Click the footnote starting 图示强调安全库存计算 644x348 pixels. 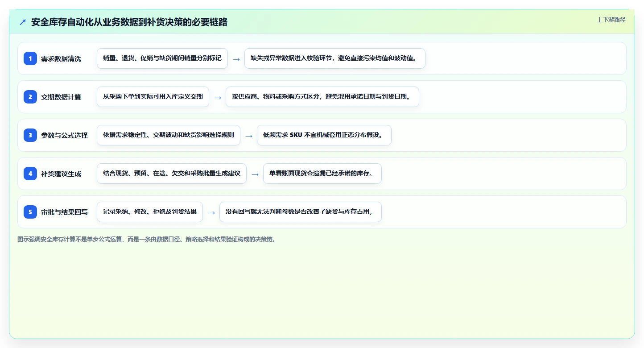(147, 239)
